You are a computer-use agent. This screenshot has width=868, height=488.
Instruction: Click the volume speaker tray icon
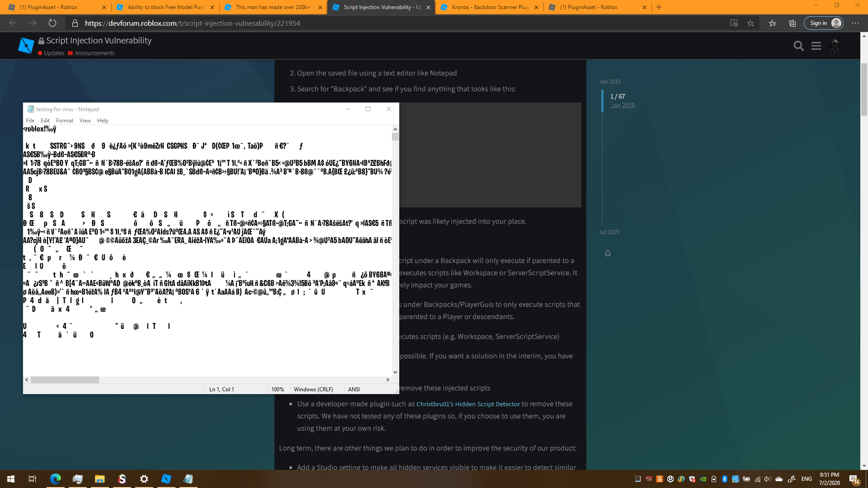[x=768, y=479]
